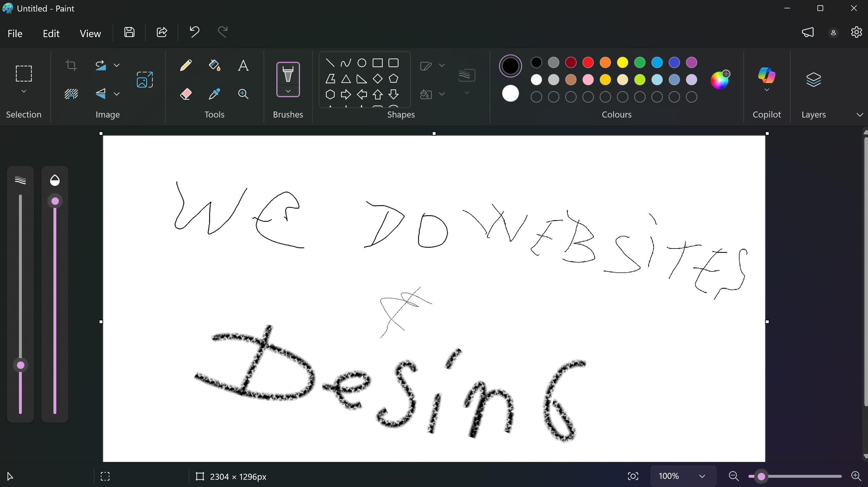This screenshot has width=868, height=487.
Task: Select the Rectangle shape
Action: 377,63
